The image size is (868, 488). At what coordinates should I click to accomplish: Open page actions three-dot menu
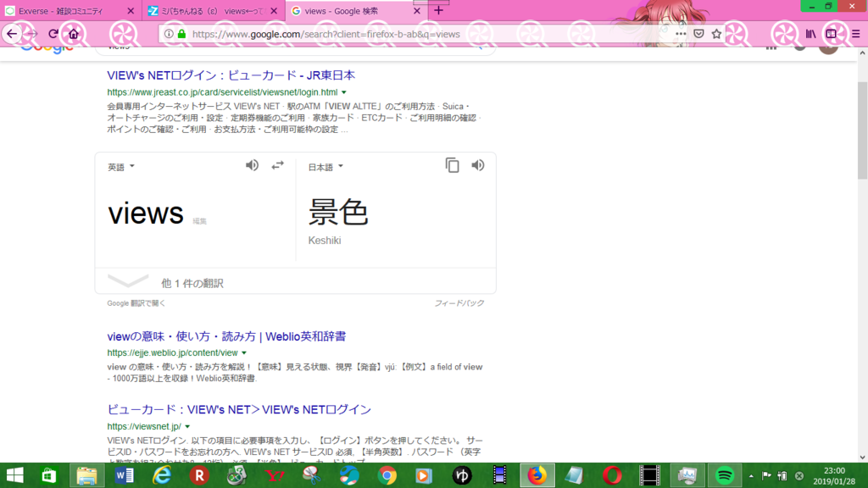(x=681, y=34)
